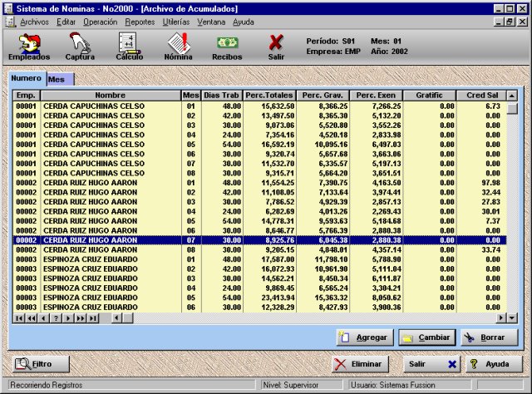Click the Captura toolbar icon

point(80,46)
